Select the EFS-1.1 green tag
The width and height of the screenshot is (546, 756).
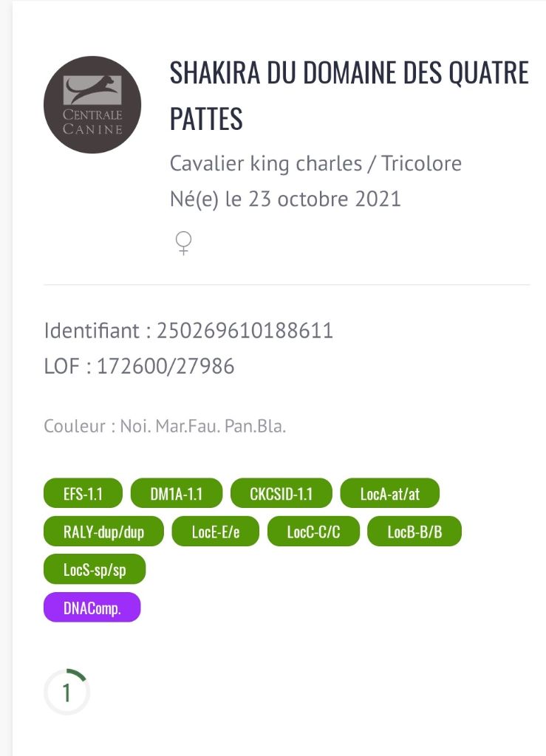[83, 494]
